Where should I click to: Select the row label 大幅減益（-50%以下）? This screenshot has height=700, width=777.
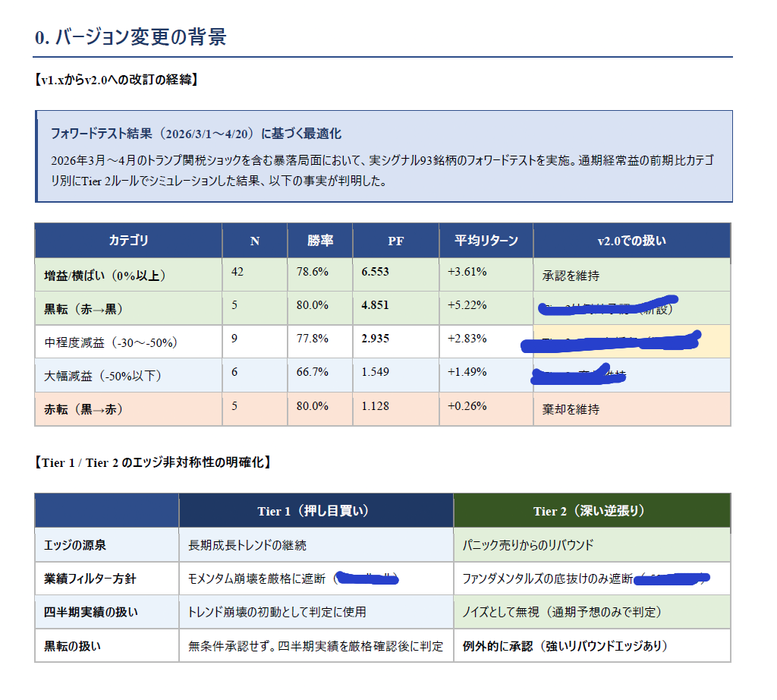102,376
